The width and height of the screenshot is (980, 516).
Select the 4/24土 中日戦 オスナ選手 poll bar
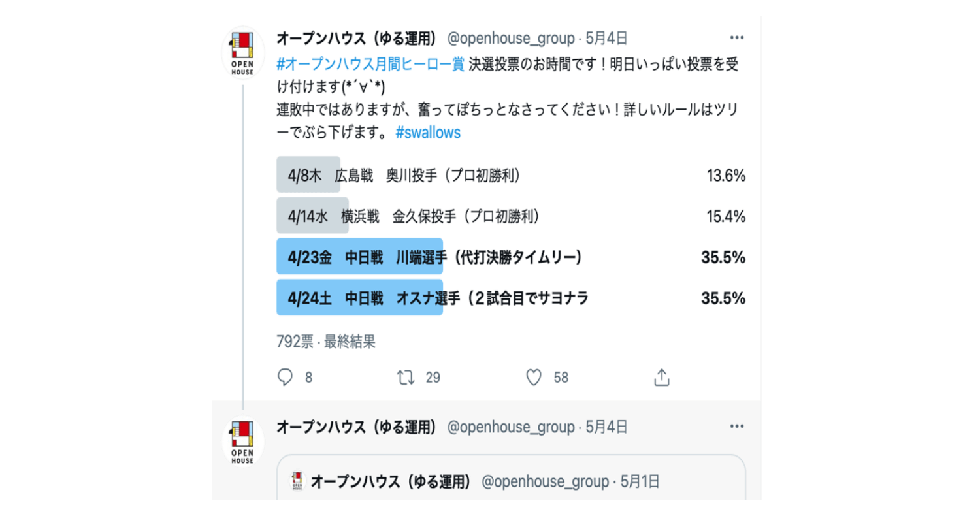tap(511, 298)
